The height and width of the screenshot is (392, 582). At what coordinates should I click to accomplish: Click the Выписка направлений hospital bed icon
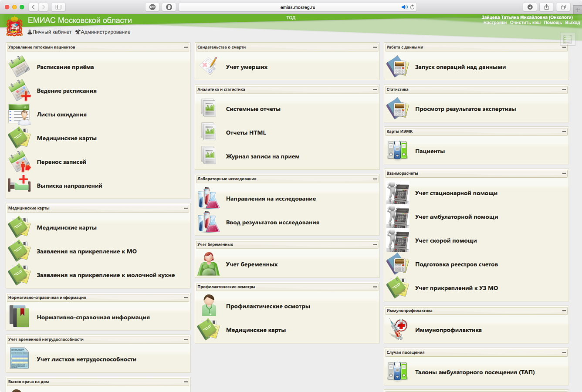(x=19, y=186)
